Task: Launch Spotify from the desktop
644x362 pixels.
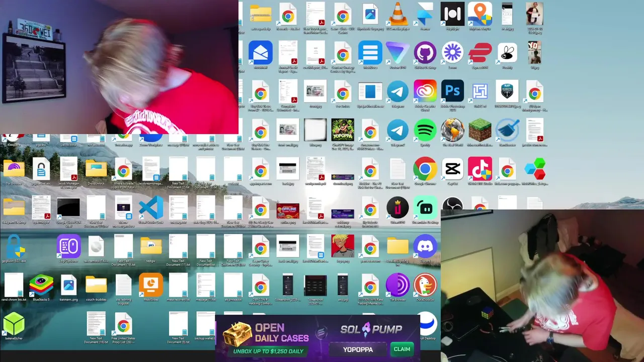Action: (x=425, y=130)
